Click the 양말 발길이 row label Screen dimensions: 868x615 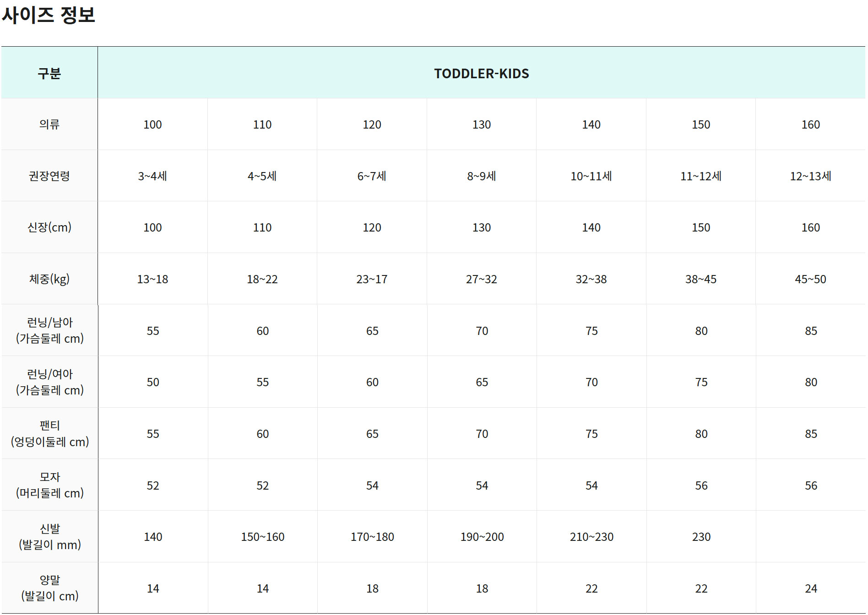[49, 588]
